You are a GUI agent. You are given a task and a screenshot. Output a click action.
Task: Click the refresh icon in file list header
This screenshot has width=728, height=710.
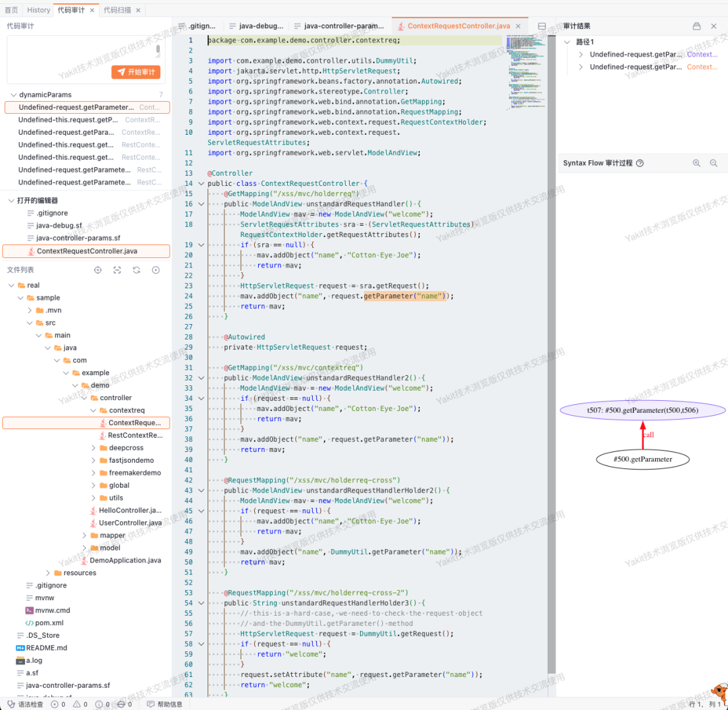(x=136, y=270)
